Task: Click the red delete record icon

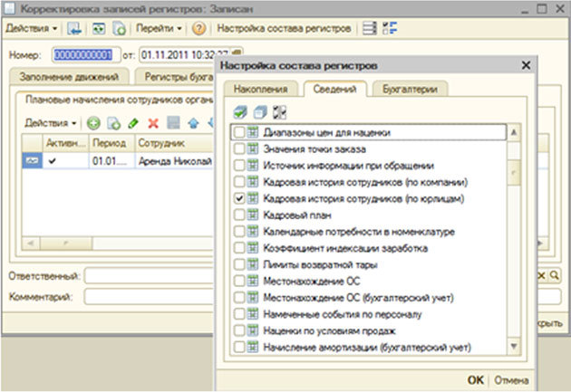Action: click(x=152, y=122)
